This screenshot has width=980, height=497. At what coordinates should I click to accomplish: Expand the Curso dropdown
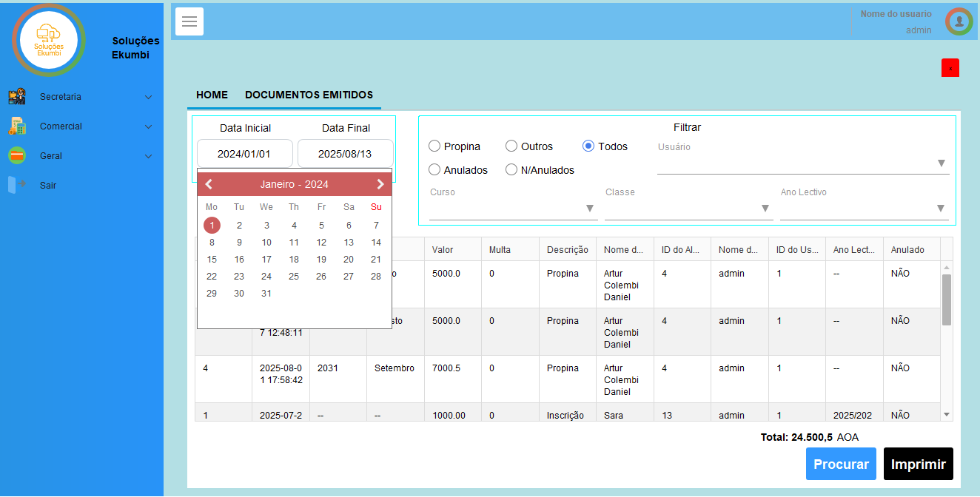coord(513,209)
